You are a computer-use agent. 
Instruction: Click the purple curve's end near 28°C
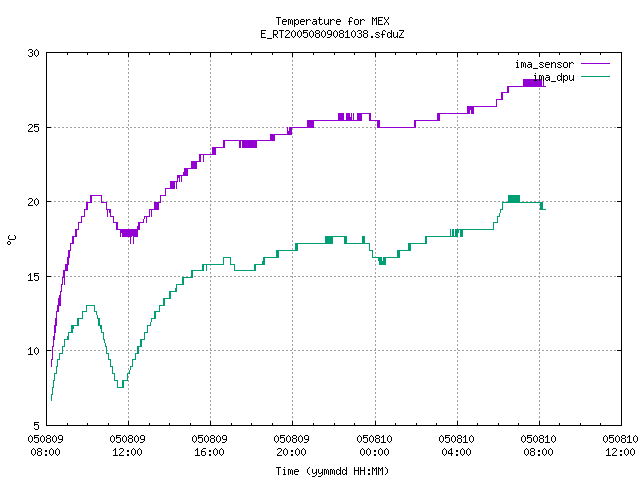pyautogui.click(x=544, y=85)
